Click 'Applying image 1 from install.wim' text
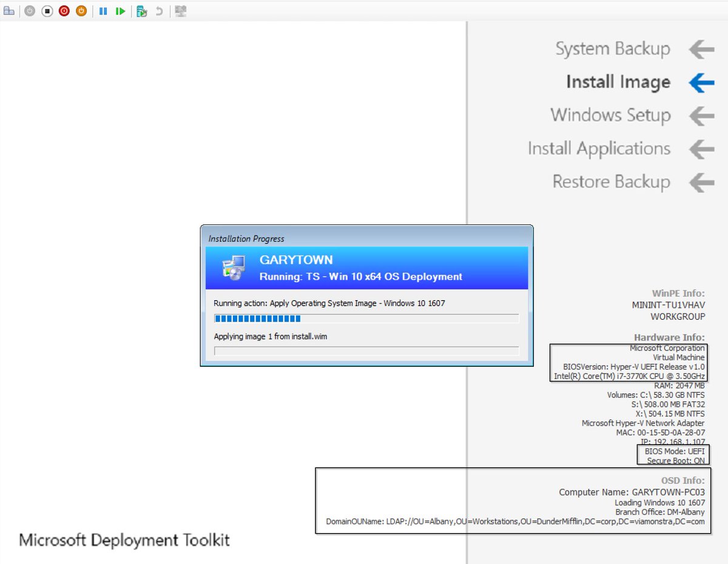 click(271, 336)
